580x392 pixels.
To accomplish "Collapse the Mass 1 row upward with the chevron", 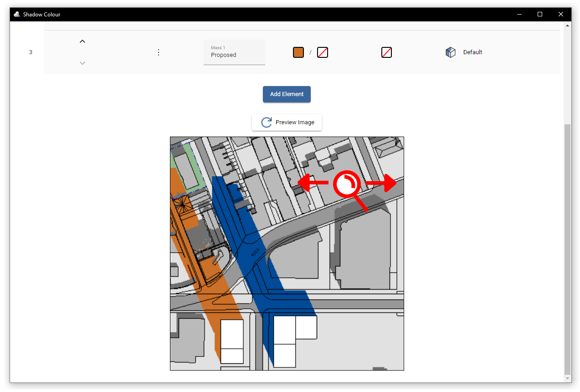I will (x=82, y=41).
